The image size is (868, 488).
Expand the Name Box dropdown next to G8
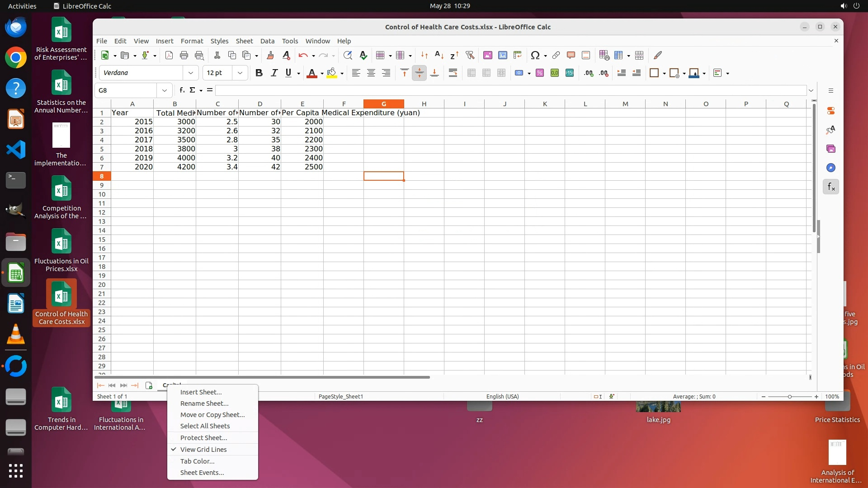(x=165, y=90)
